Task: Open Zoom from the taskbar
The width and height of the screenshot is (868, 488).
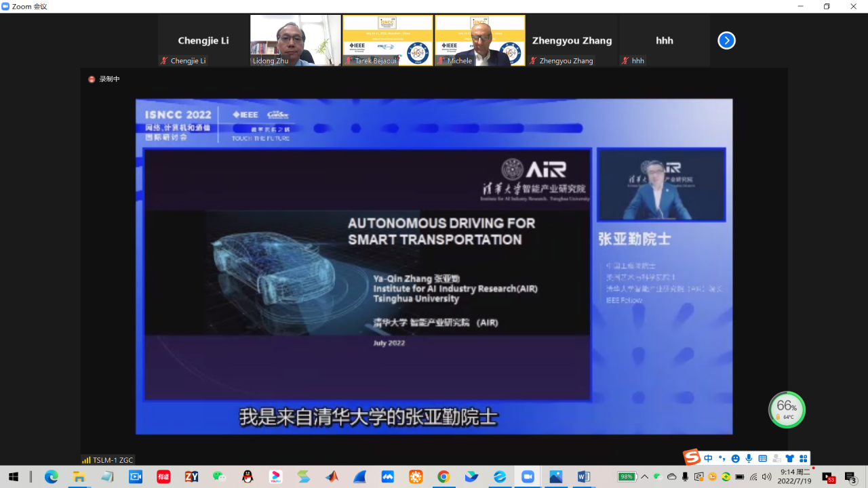Action: [528, 476]
